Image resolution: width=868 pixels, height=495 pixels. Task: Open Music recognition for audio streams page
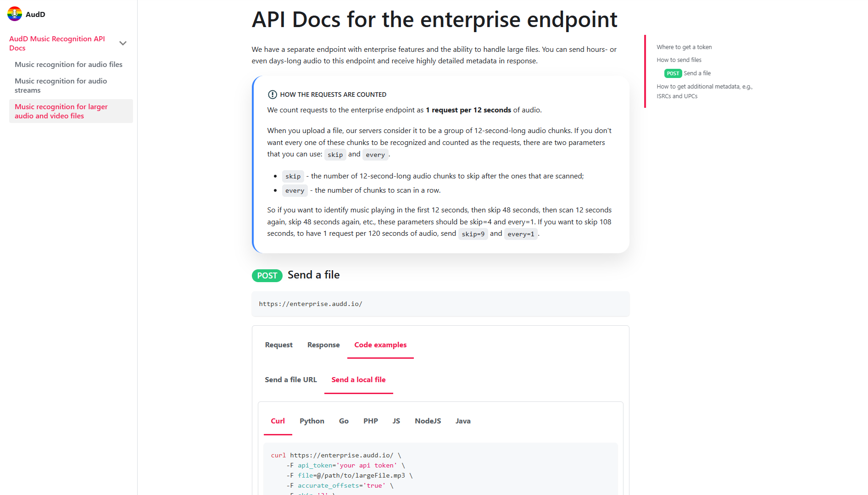coord(61,85)
